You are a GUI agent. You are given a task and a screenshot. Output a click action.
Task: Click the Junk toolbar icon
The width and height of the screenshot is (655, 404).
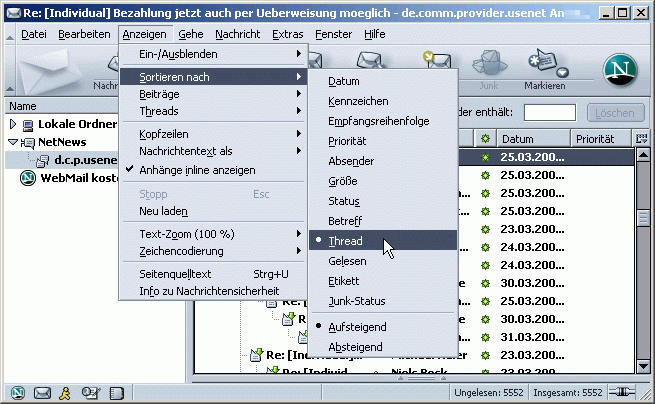click(489, 68)
